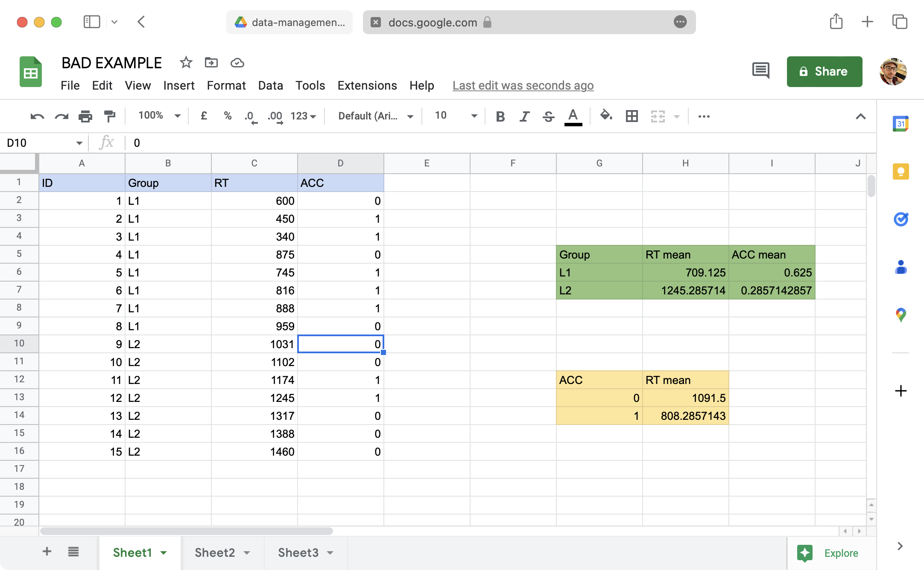The height and width of the screenshot is (570, 924).
Task: Click the paint format roller icon
Action: (110, 116)
